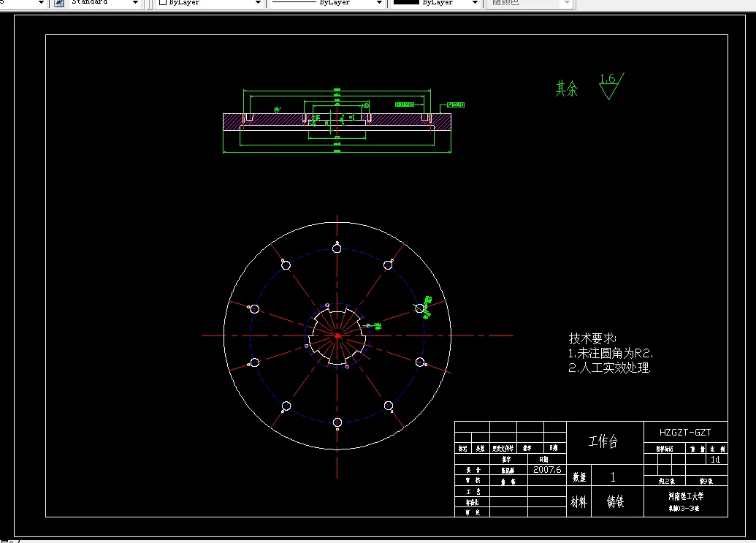The image size is (756, 543).
Task: Pick the top bolt hole on the blue circle
Action: point(337,248)
